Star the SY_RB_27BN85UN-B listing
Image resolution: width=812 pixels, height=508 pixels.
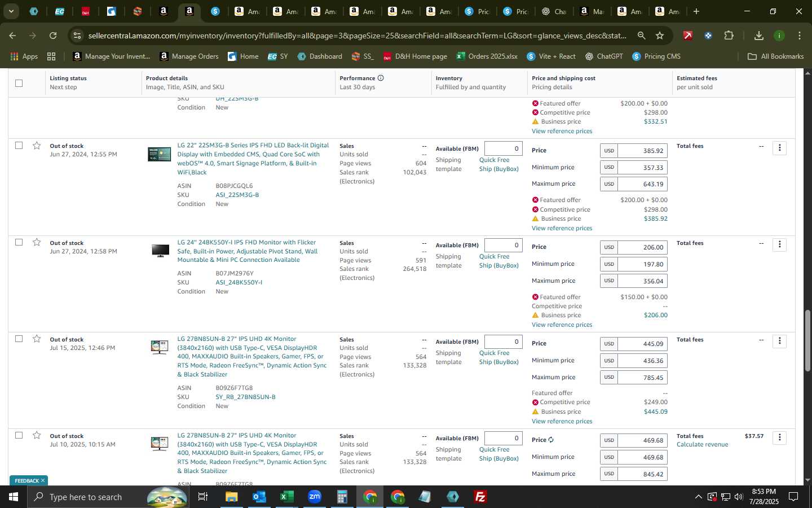[37, 339]
